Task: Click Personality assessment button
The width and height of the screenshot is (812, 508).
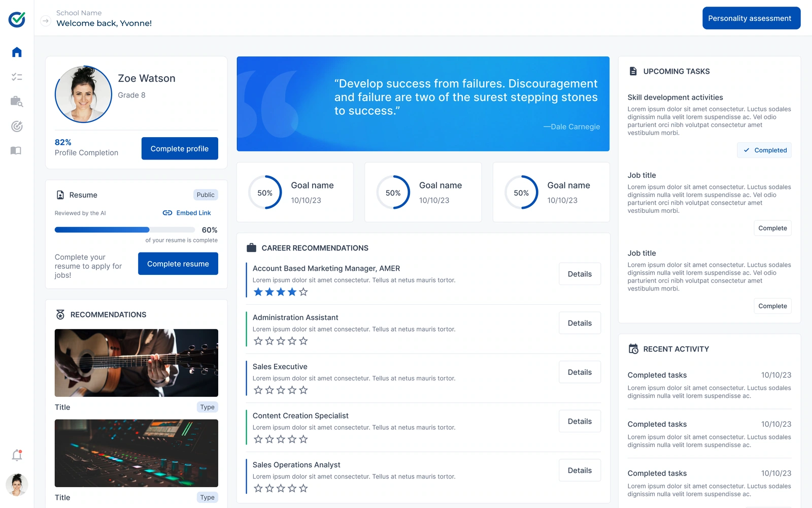Action: (x=751, y=18)
